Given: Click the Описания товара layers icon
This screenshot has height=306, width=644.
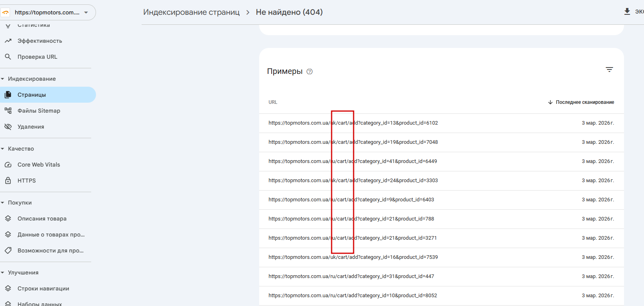Looking at the screenshot, I should tap(8, 219).
